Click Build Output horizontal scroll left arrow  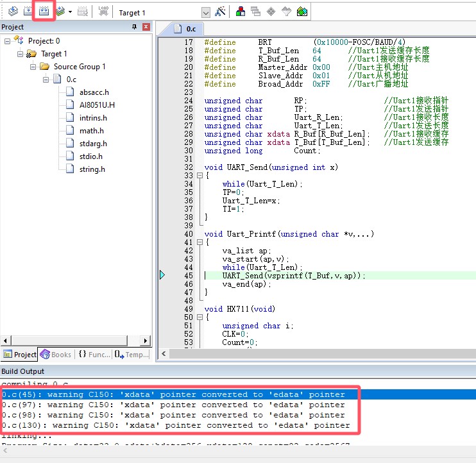[x=5, y=451]
